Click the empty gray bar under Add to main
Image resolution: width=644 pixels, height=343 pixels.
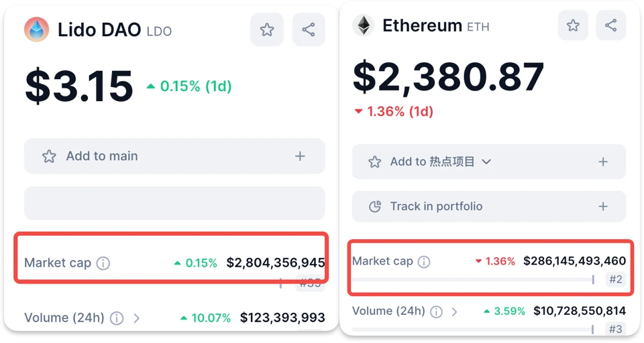pos(174,203)
